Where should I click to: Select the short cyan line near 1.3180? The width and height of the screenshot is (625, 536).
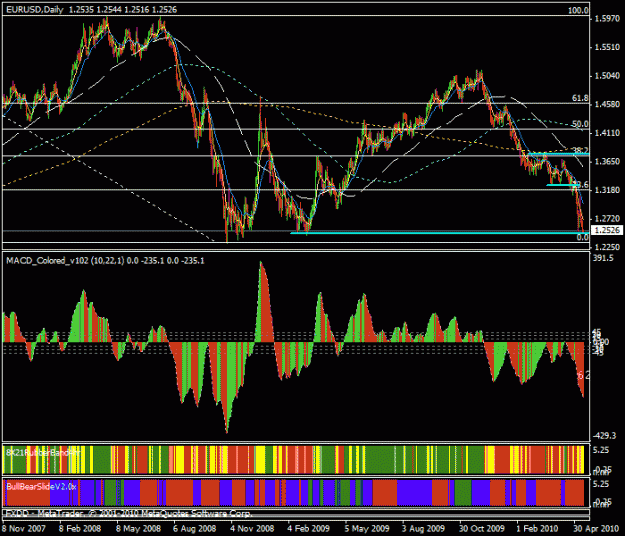pyautogui.click(x=563, y=185)
